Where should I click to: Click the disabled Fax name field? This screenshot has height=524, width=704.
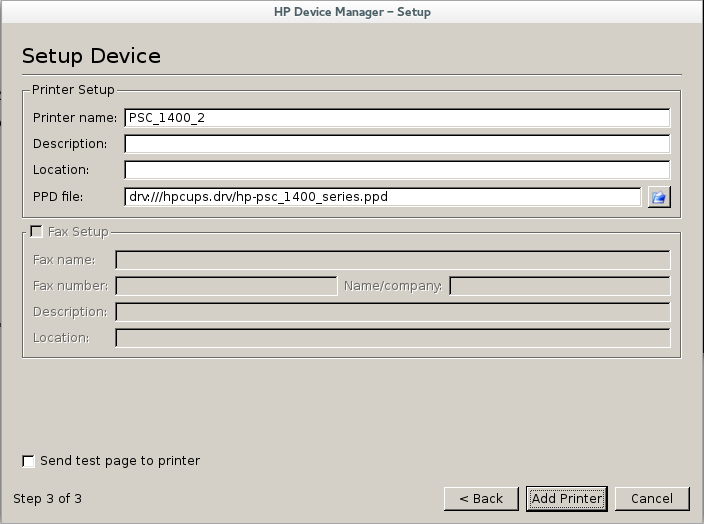click(392, 260)
